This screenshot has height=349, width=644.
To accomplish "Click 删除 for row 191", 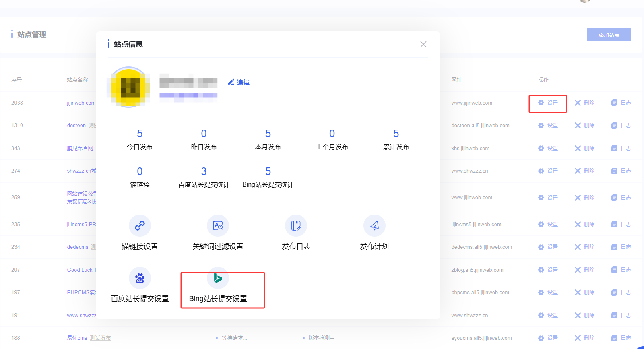I will click(x=584, y=316).
